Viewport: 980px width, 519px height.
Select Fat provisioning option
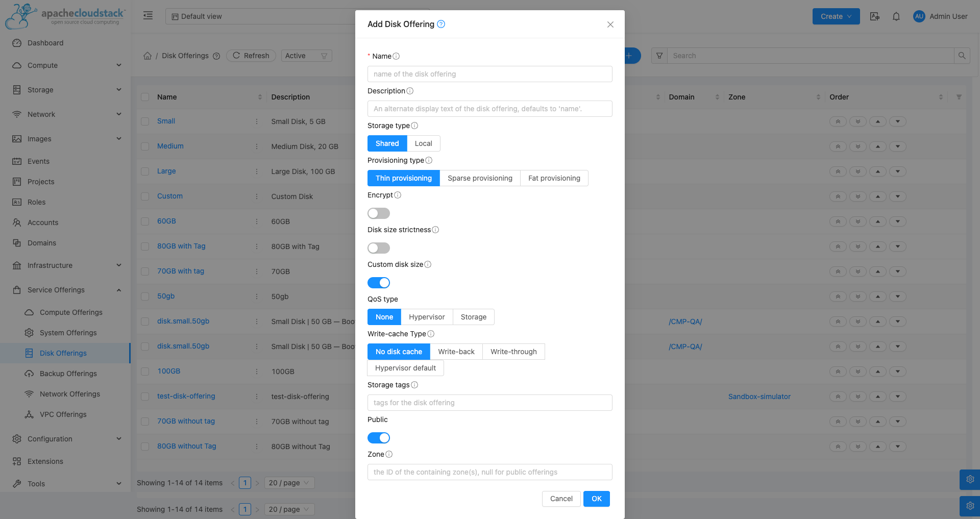point(554,178)
